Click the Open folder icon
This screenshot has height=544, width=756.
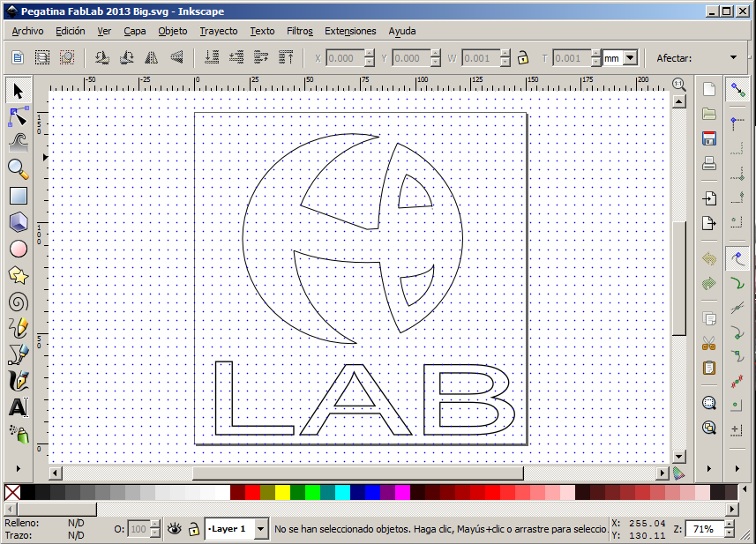pyautogui.click(x=708, y=115)
